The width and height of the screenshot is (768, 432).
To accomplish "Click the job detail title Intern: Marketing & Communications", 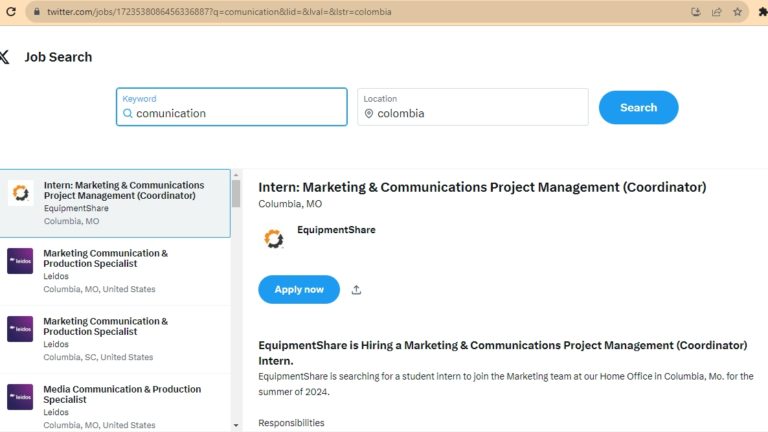I will (482, 187).
